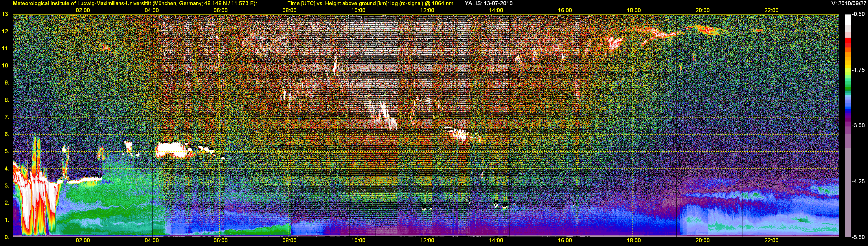Click the '4.' height axis label
Viewport: 868px width, 246px height.
[x=7, y=168]
